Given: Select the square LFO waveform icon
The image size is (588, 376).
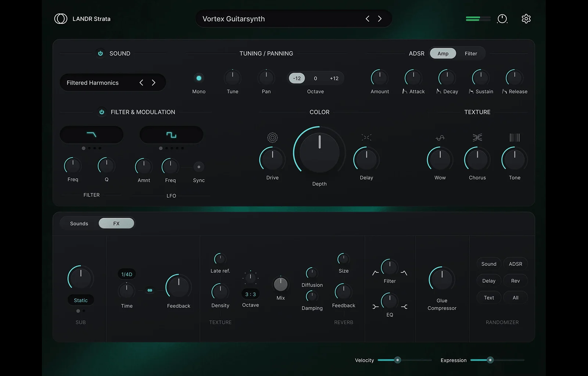Looking at the screenshot, I should tap(171, 135).
